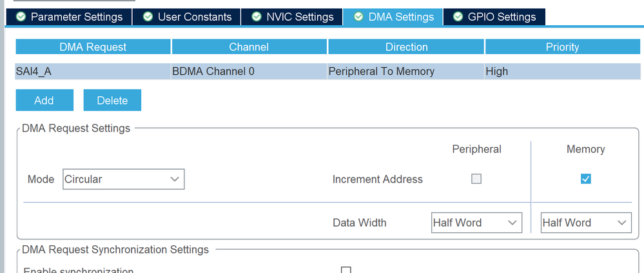
Task: Click the Parameter Settings green check icon
Action: point(21,17)
